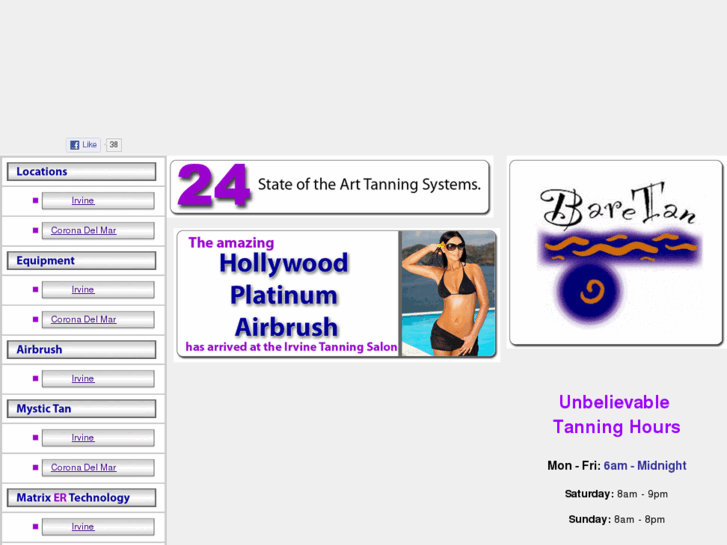Click the Saturday: 8am - 9pm text
The width and height of the screenshot is (727, 545).
click(616, 494)
